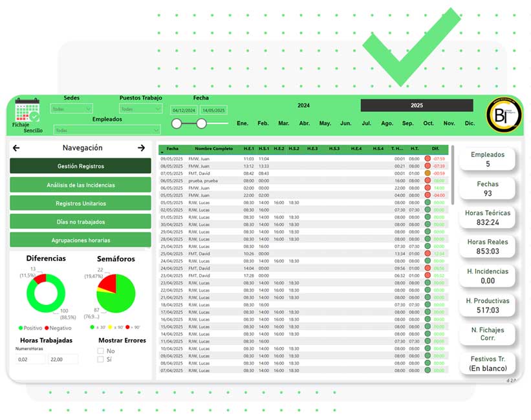The width and height of the screenshot is (531, 420).
Task: Click the Fichaje Sencillo calendar logo
Action: [27, 110]
